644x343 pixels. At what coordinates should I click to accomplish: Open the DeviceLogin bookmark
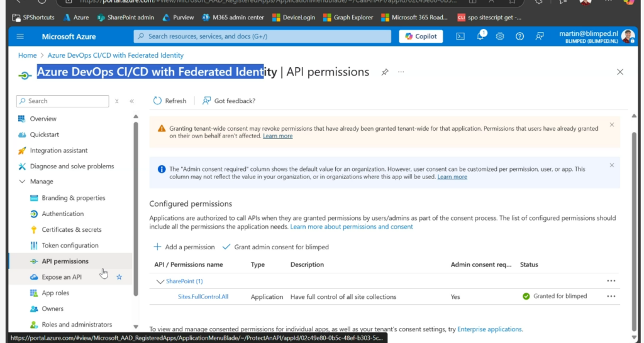tap(294, 18)
